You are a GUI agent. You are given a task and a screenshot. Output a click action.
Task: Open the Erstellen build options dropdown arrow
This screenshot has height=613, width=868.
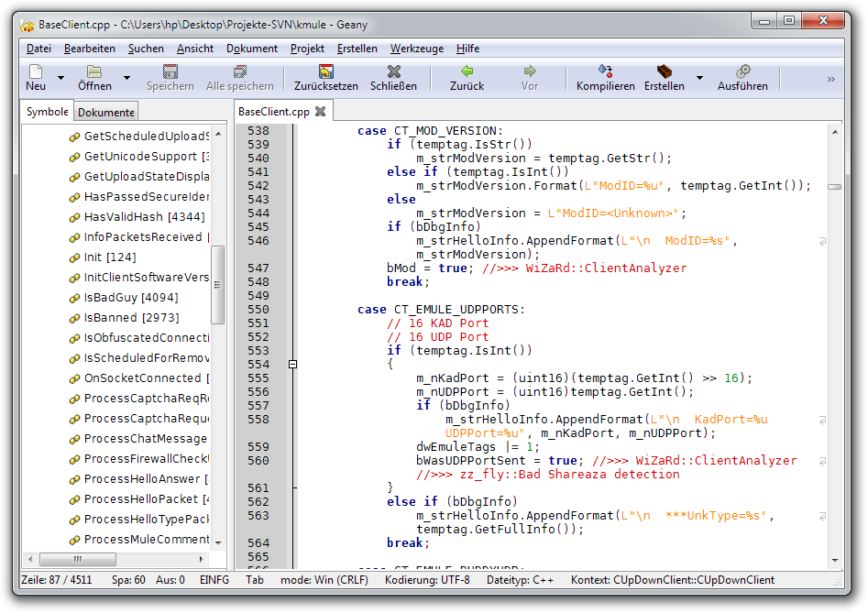[699, 79]
